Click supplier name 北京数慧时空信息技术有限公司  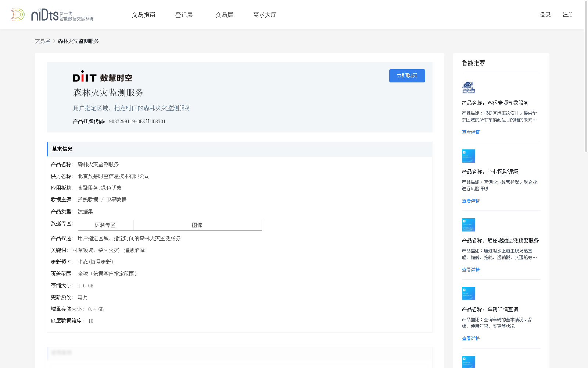tap(114, 176)
